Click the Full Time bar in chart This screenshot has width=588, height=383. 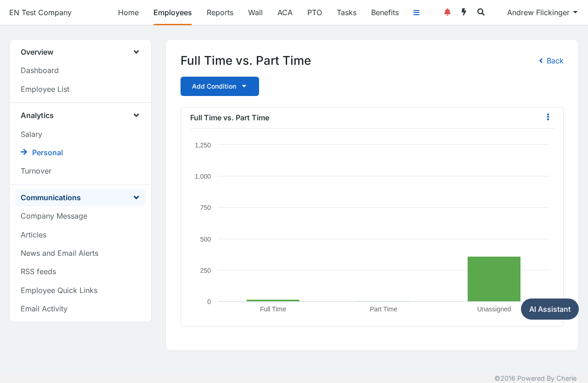pyautogui.click(x=273, y=300)
